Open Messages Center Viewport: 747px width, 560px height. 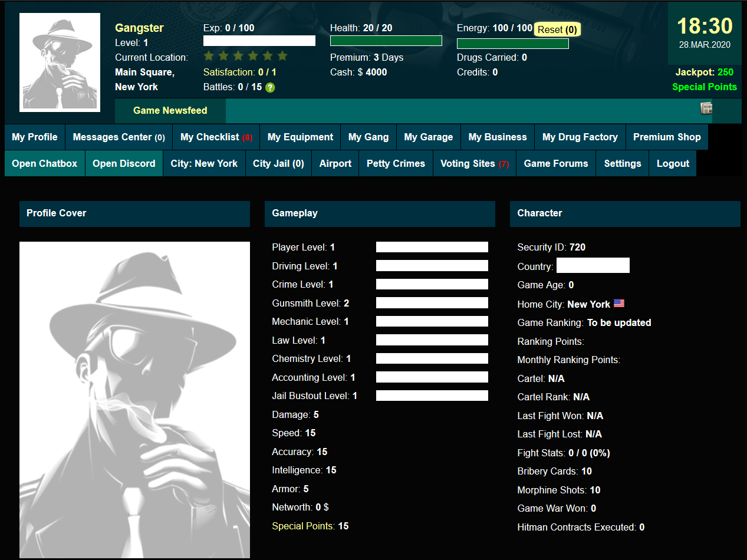[119, 137]
